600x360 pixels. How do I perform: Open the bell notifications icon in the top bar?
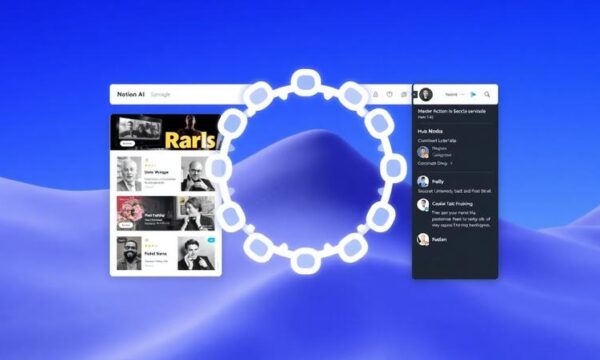[x=375, y=94]
